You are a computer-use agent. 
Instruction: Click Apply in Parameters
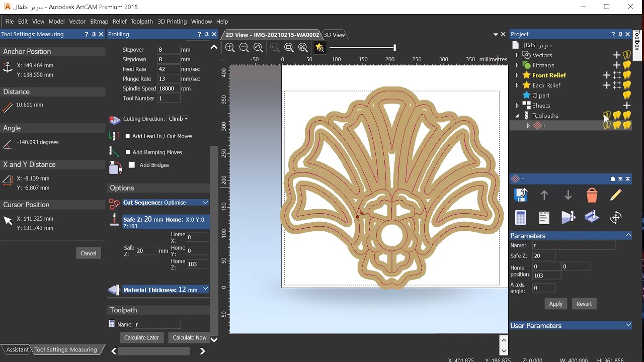[556, 304]
